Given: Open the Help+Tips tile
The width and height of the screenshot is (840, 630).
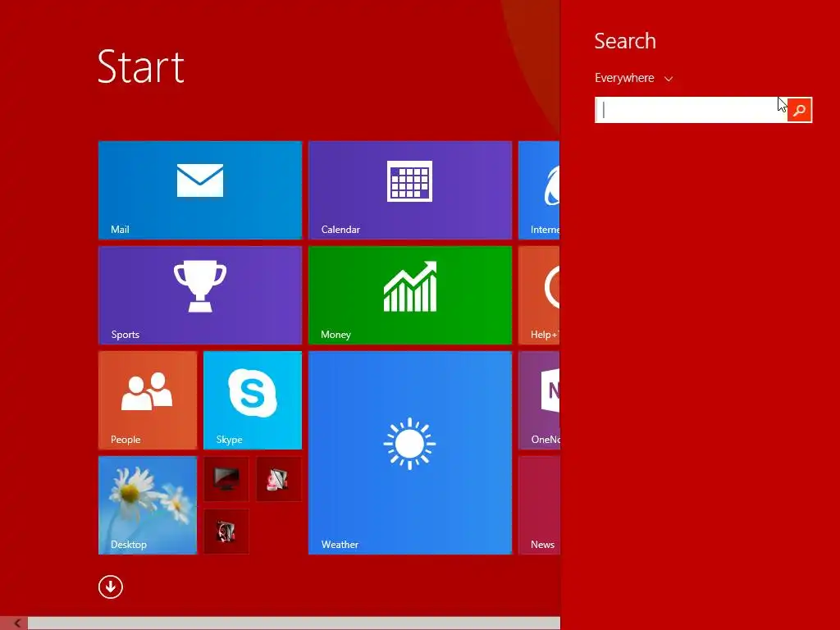Looking at the screenshot, I should click(x=539, y=294).
